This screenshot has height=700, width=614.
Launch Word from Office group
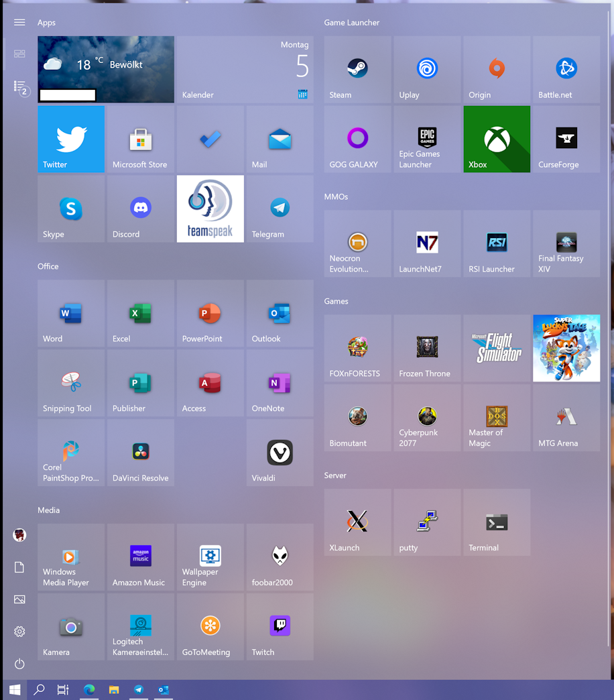[x=71, y=313]
